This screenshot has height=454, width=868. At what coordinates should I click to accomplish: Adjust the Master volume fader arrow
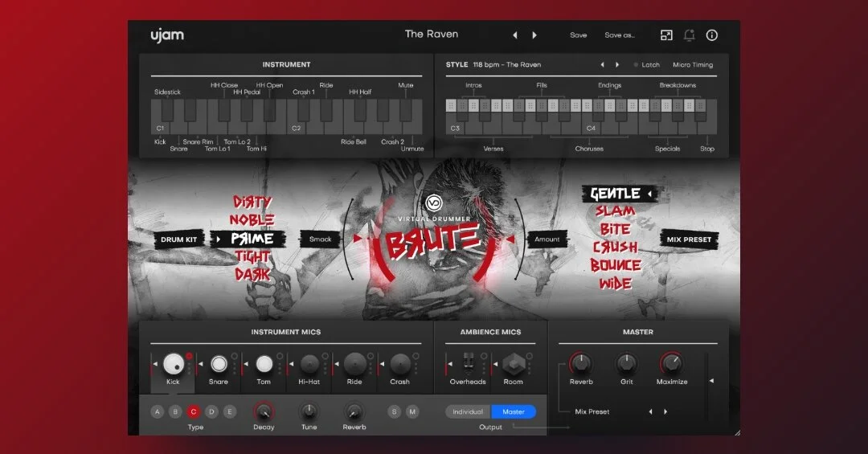click(711, 381)
